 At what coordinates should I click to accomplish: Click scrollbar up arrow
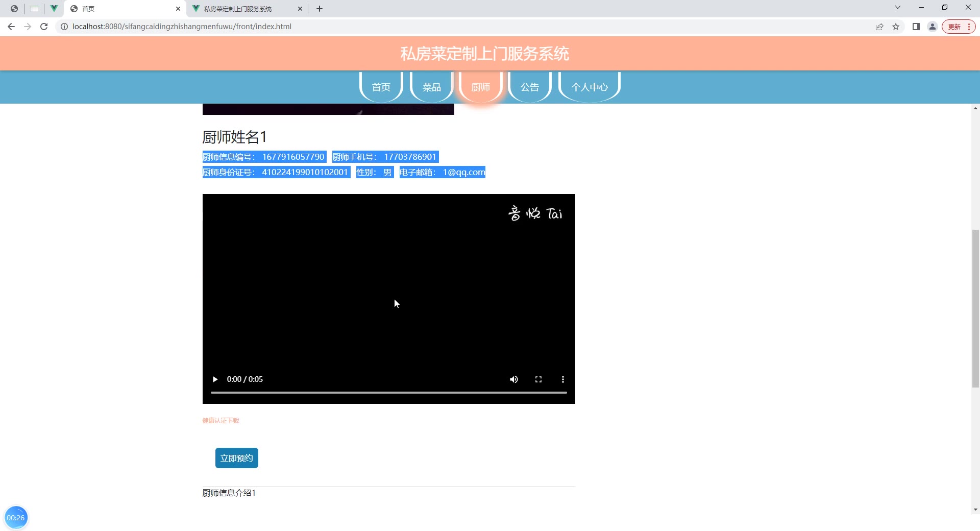click(975, 108)
